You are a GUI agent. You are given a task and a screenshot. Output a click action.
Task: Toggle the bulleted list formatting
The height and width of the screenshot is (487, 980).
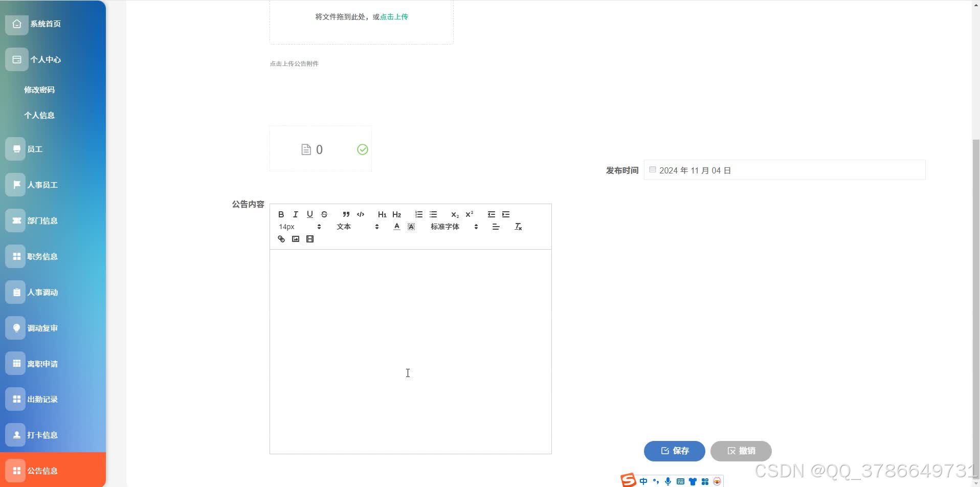(433, 214)
